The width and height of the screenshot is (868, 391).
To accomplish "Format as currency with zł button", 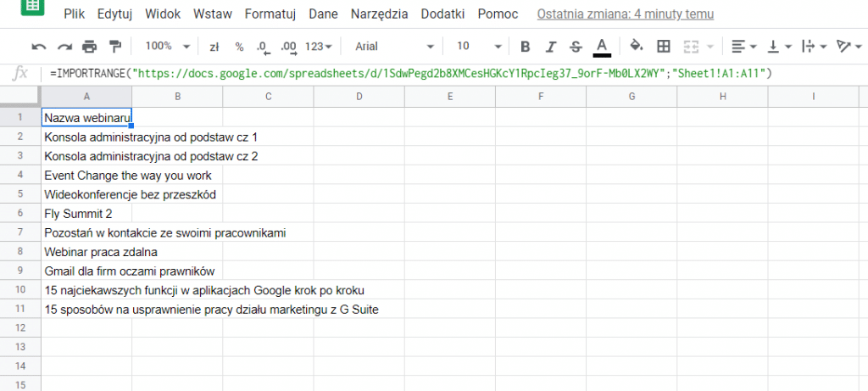I will (214, 47).
